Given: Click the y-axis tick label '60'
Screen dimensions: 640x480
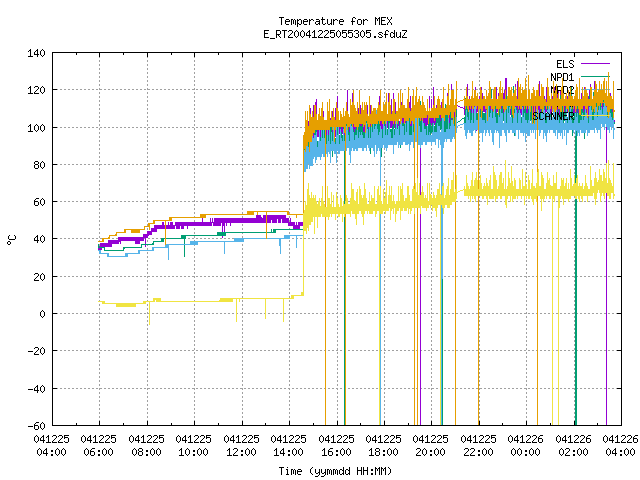Looking at the screenshot, I should [39, 202].
